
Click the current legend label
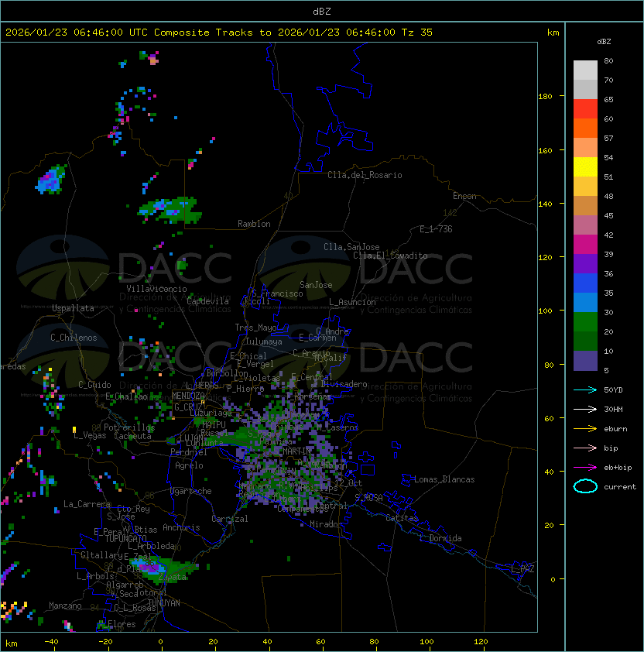620,487
